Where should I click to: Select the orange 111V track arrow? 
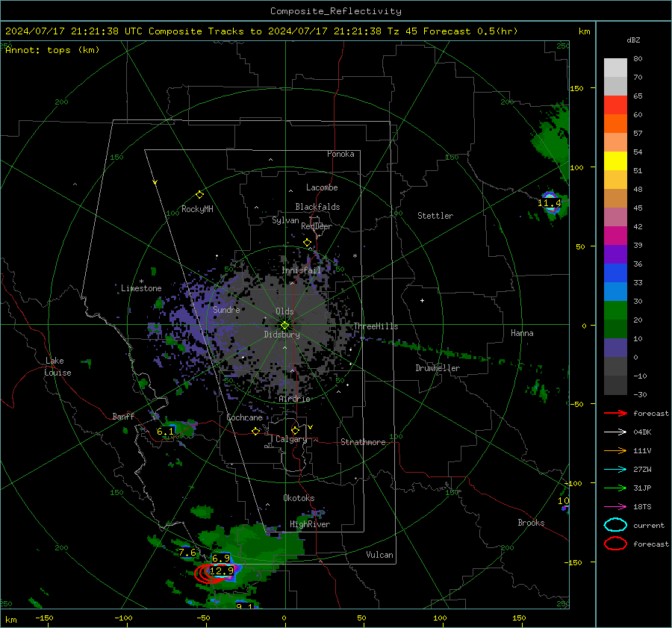[615, 450]
